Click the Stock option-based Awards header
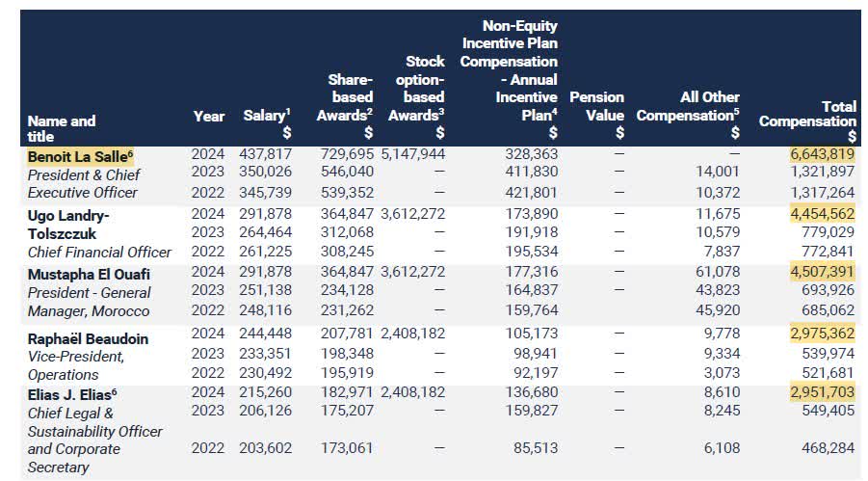This screenshot has height=481, width=868. (x=416, y=97)
